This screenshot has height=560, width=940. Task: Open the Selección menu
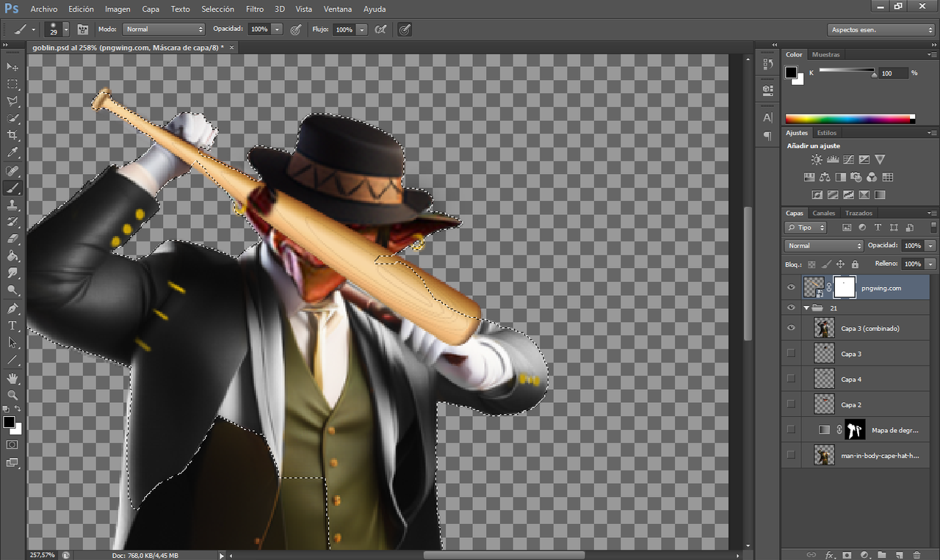pyautogui.click(x=218, y=10)
